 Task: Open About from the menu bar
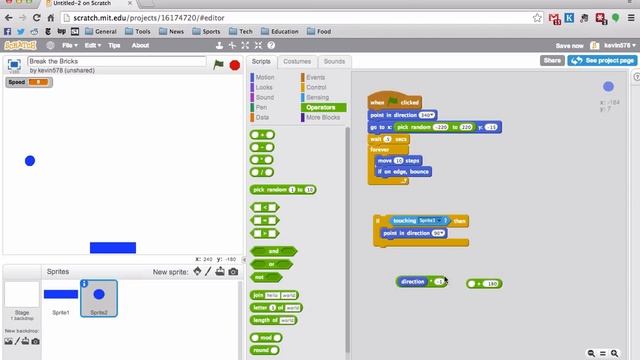click(x=140, y=45)
